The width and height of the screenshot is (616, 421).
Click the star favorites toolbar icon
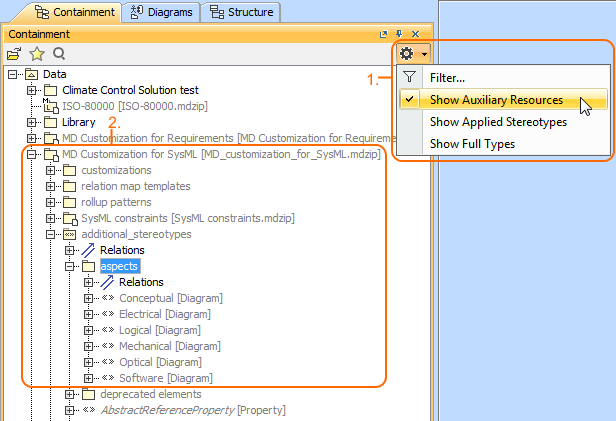37,53
